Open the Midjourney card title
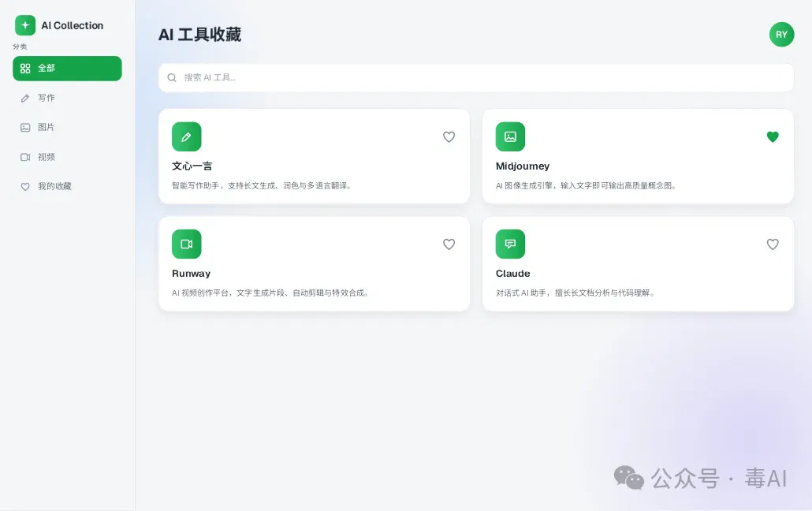 point(523,166)
